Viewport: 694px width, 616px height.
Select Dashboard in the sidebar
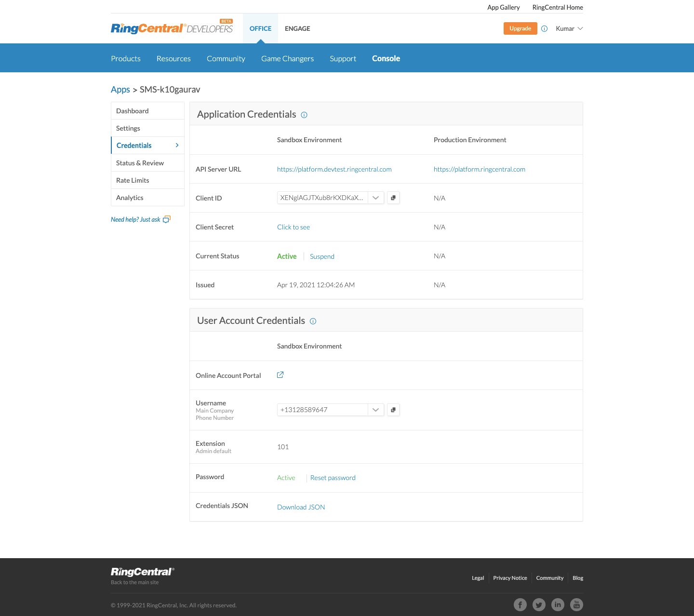147,111
